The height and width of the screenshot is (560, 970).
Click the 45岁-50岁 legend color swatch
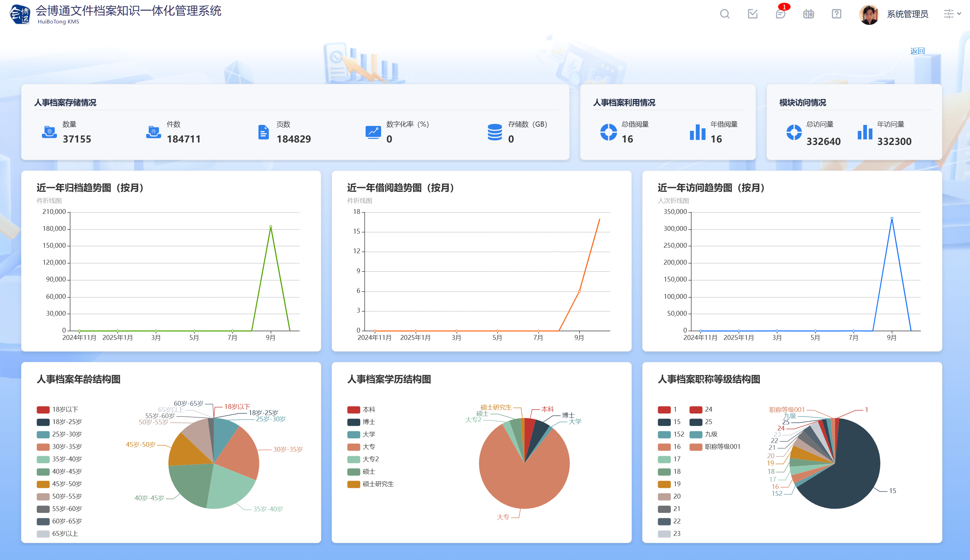[x=43, y=484]
